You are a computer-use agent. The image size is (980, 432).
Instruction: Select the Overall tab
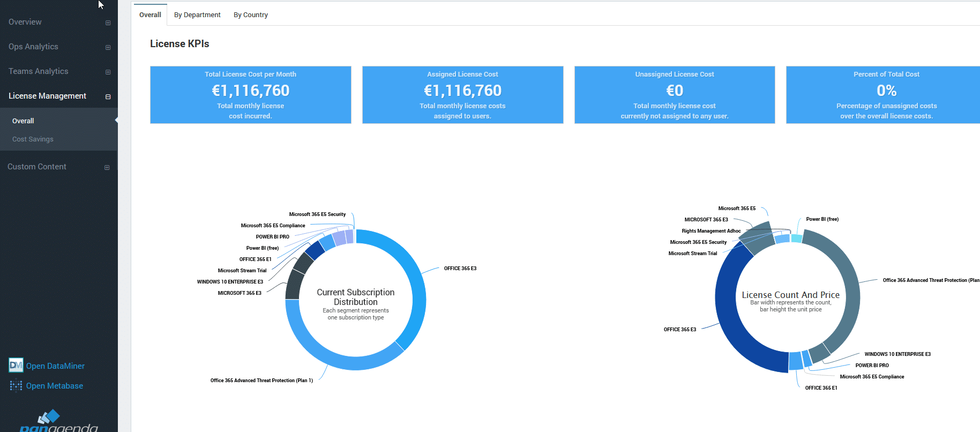[150, 15]
